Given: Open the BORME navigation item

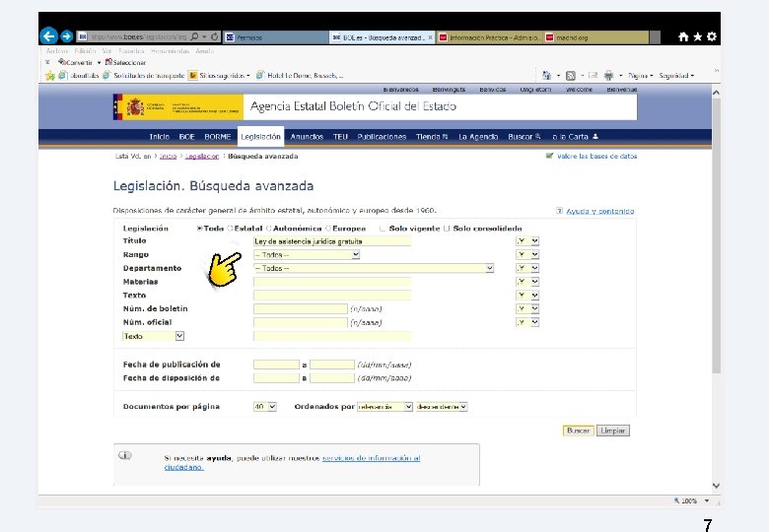Looking at the screenshot, I should [217, 137].
